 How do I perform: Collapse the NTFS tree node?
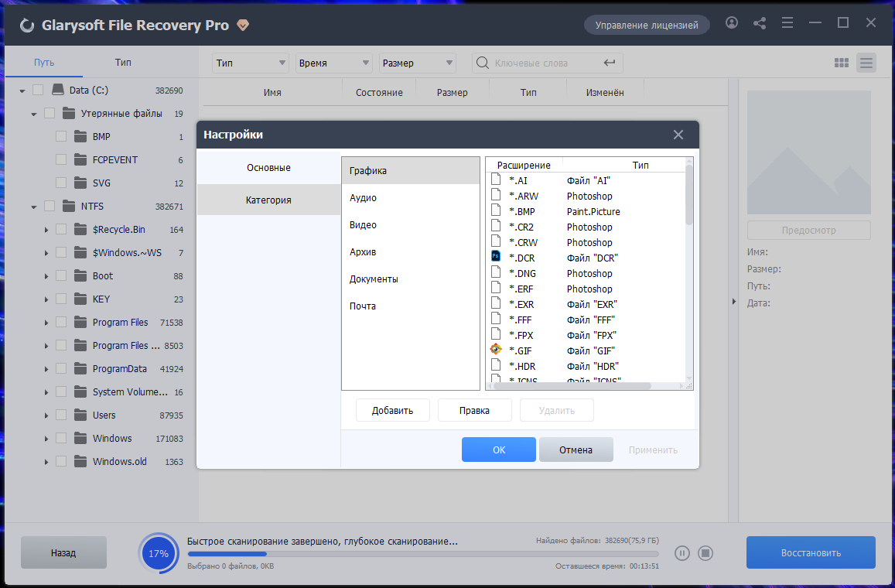[x=34, y=207]
